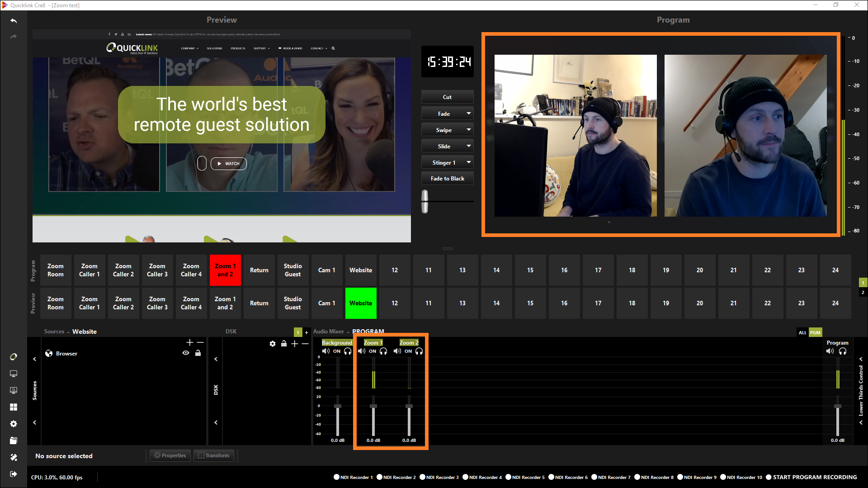Open the Swipe transition dropdown arrow

[x=469, y=130]
